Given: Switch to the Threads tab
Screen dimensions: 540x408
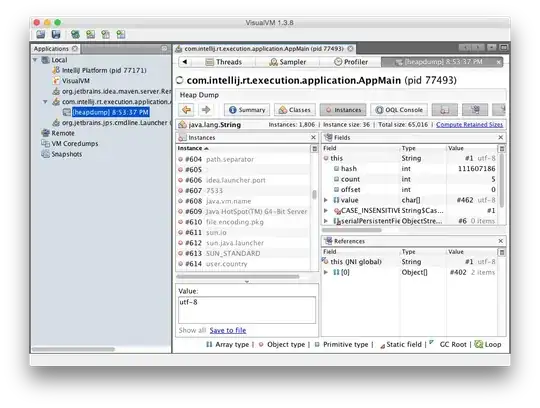Looking at the screenshot, I should coord(224,62).
